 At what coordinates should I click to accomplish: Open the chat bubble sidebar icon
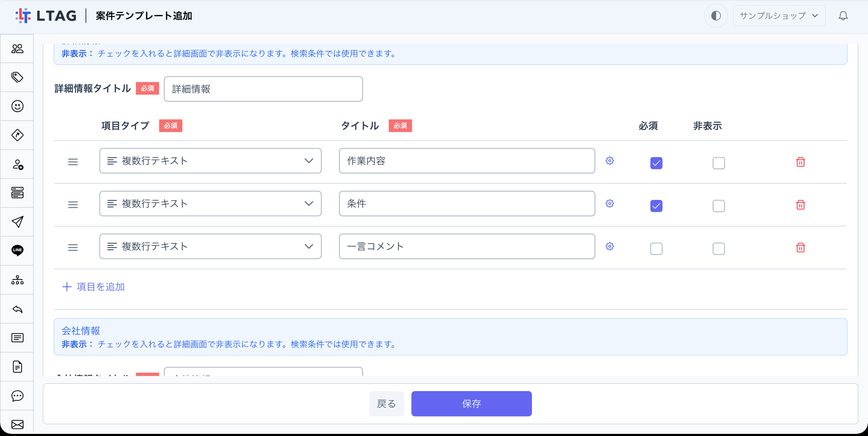coord(17,396)
